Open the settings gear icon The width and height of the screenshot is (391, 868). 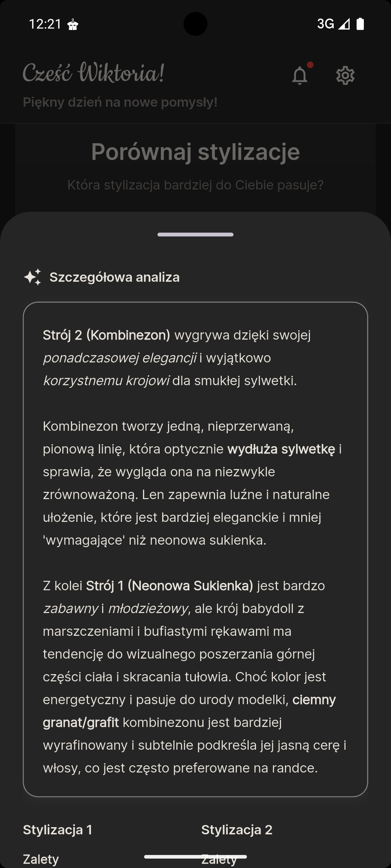pyautogui.click(x=345, y=75)
